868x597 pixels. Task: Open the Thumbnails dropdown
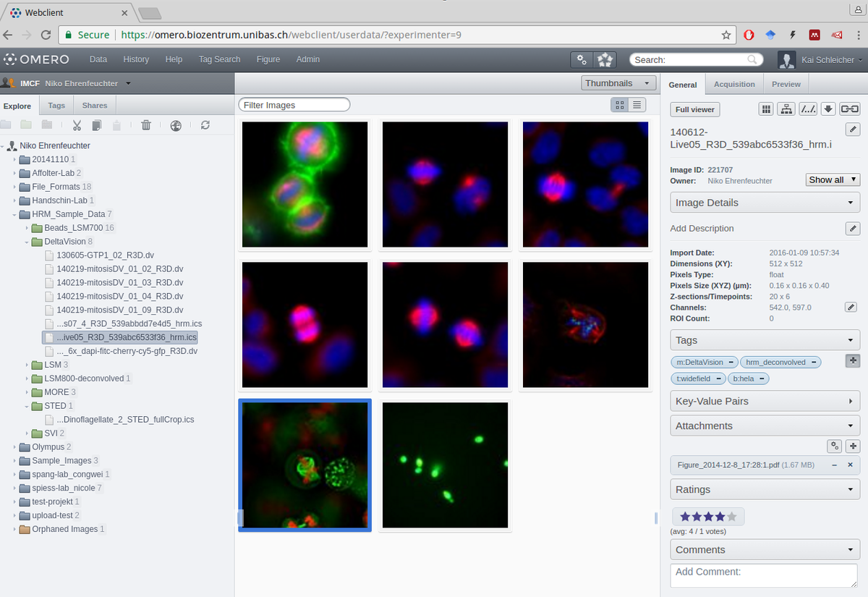[x=618, y=83]
